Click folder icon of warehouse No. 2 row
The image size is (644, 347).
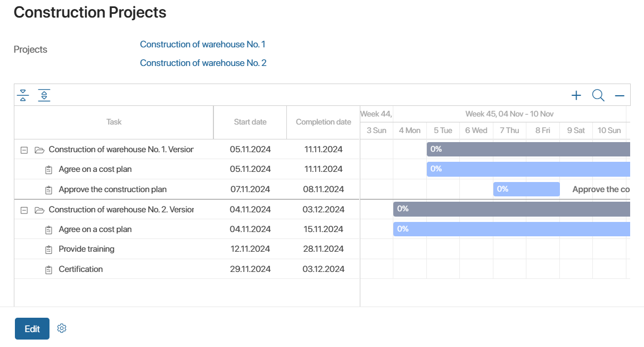(x=39, y=210)
